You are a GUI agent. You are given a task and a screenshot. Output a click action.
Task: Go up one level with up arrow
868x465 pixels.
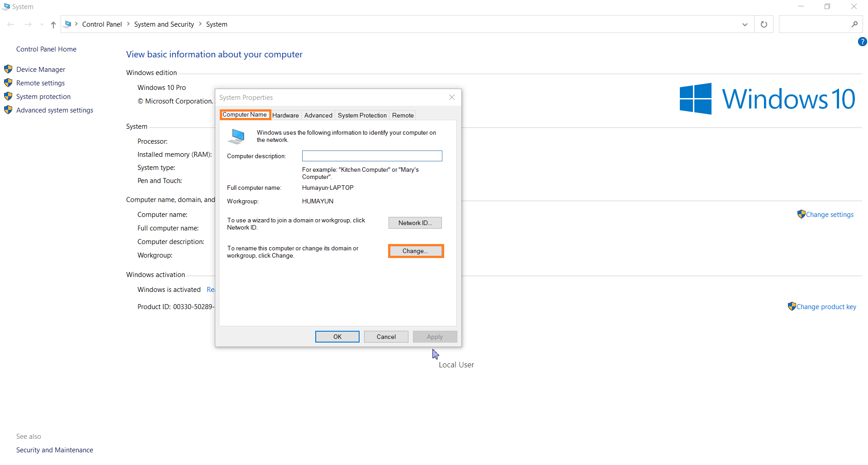click(x=53, y=24)
